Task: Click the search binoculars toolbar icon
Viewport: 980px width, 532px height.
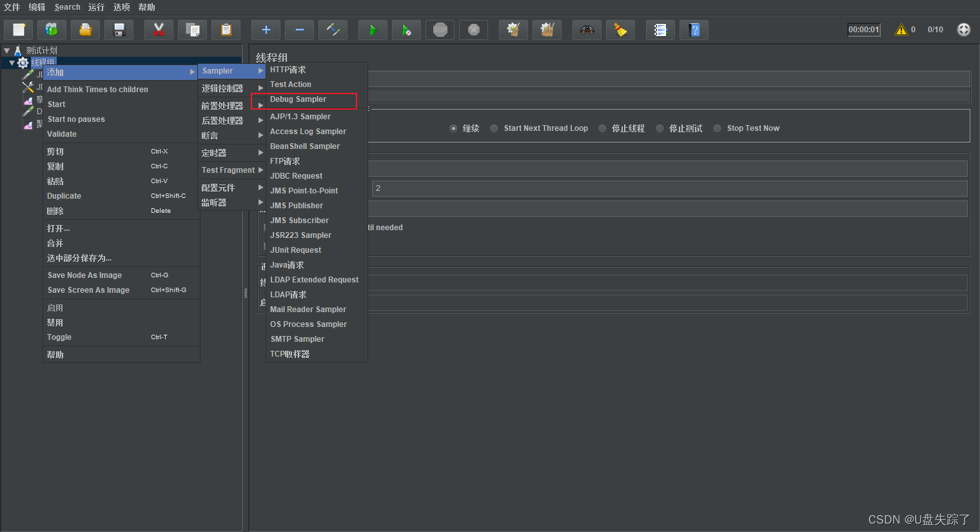Action: point(587,30)
